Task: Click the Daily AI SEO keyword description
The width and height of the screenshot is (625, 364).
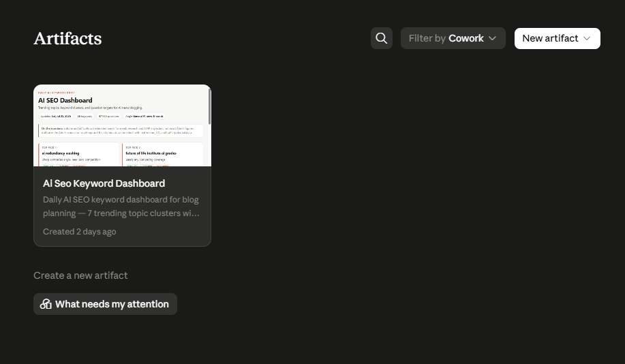Action: (x=121, y=207)
